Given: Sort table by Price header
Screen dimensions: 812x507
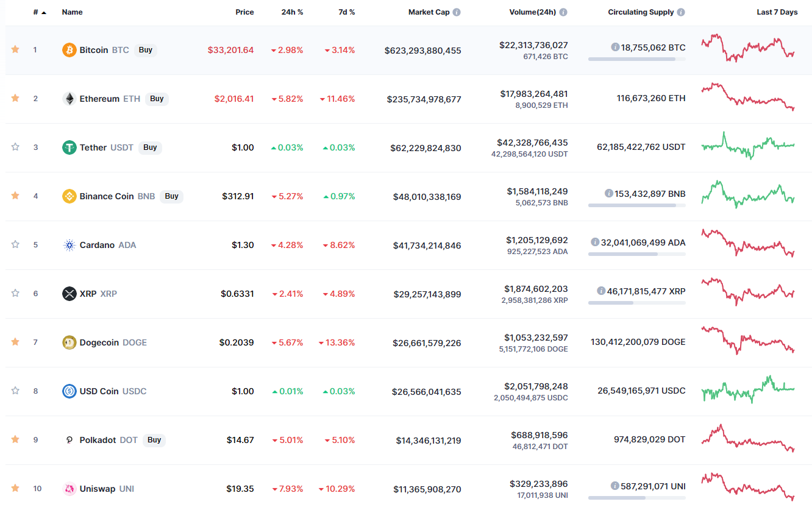Looking at the screenshot, I should point(244,12).
